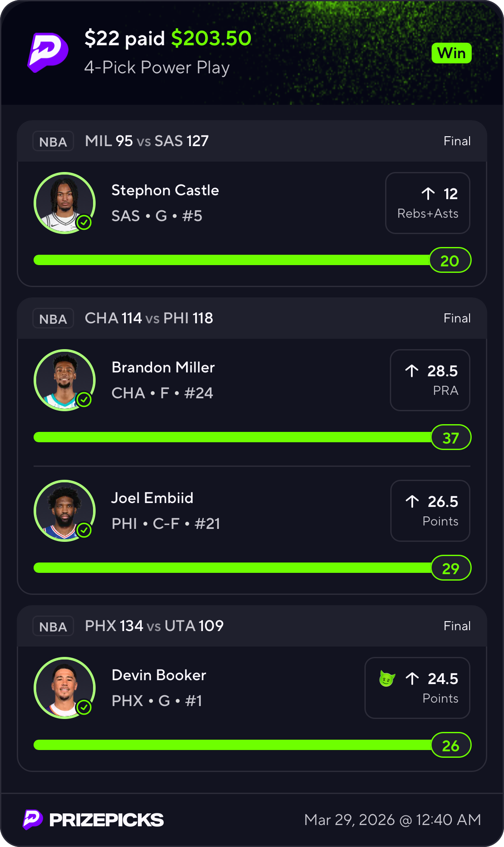Click Brandon Miller's progress bar value 37
Viewport: 504px width, 847px height.
point(451,438)
